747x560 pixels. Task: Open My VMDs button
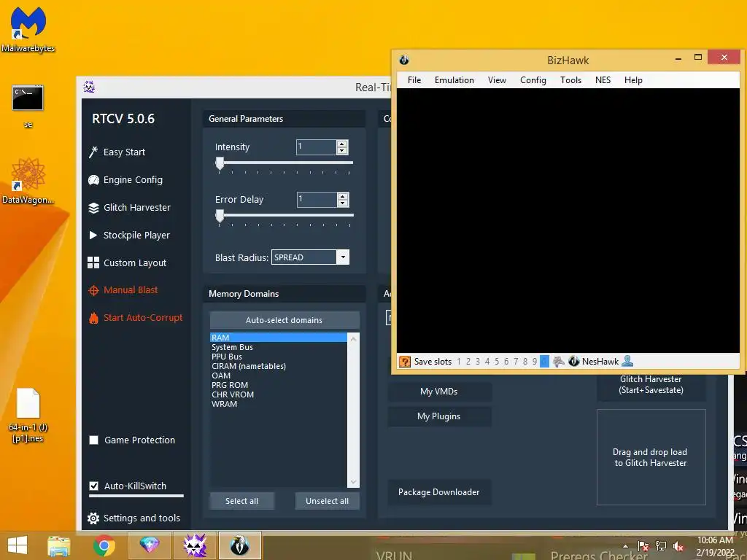438,392
